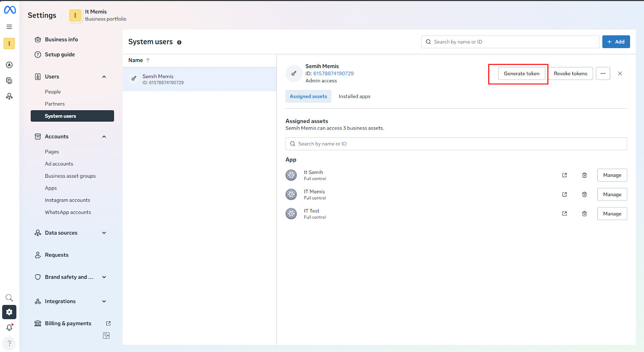Manage the It Semih app

pos(612,175)
